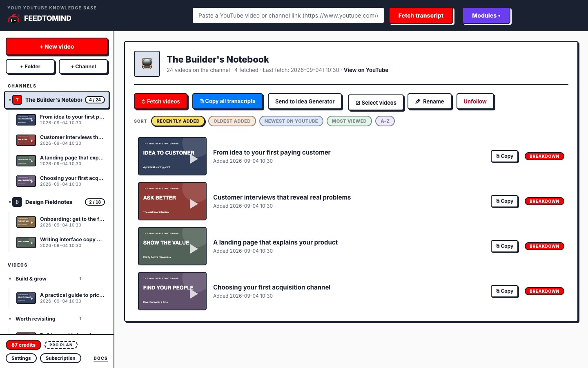Open the Subscription page
Screen dimensions: 588x368
[60, 358]
